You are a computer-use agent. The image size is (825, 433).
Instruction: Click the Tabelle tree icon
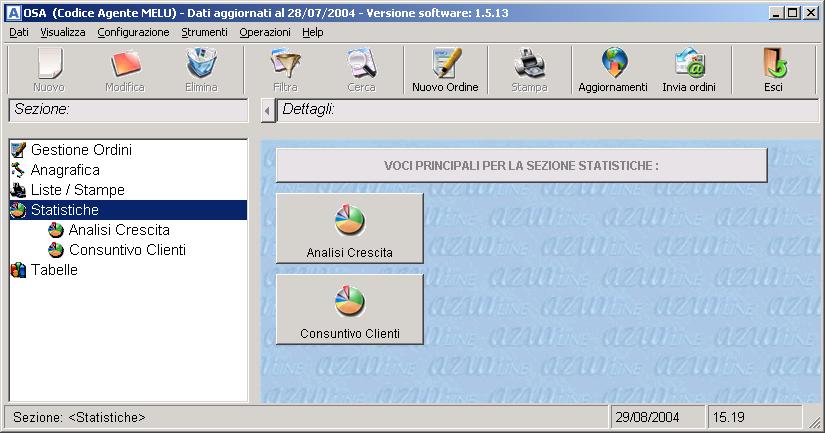pyautogui.click(x=18, y=270)
